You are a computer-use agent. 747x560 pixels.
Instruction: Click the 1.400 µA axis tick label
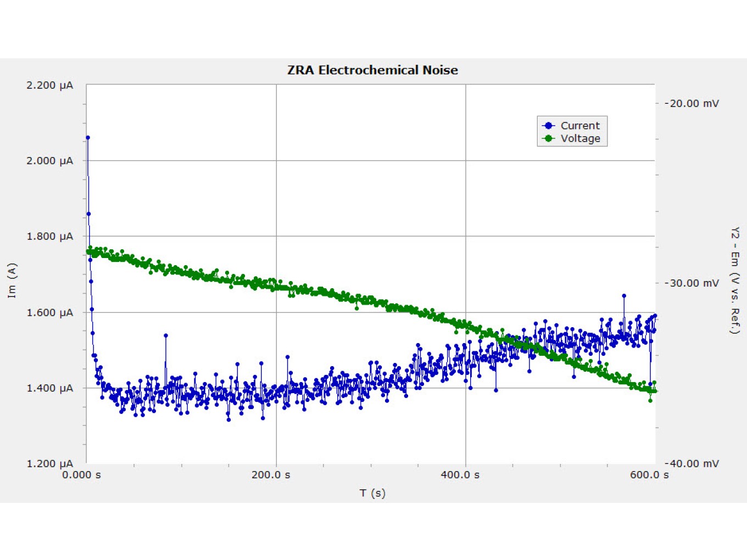point(49,388)
